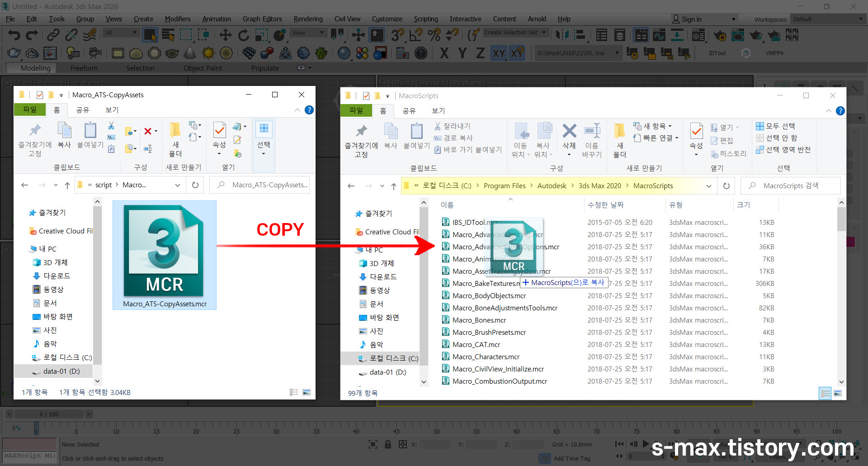Image resolution: width=868 pixels, height=466 pixels.
Task: Open 다운로드 folder in MacroScripts sidebar
Action: click(378, 277)
